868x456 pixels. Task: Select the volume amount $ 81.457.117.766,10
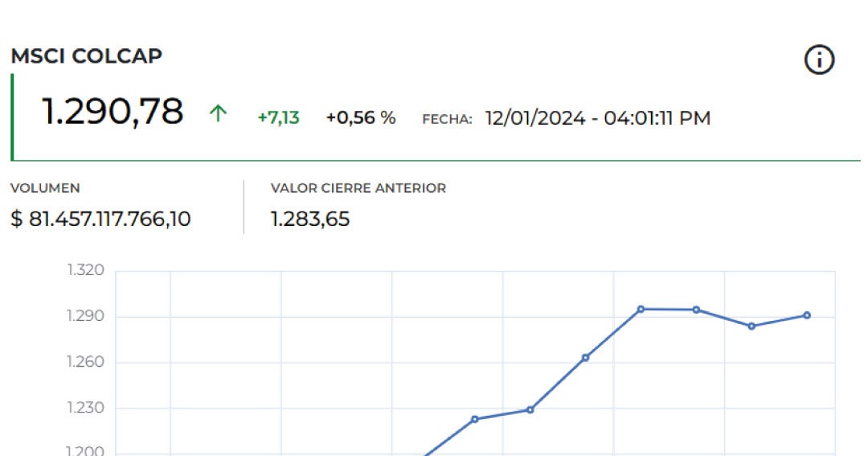(100, 219)
